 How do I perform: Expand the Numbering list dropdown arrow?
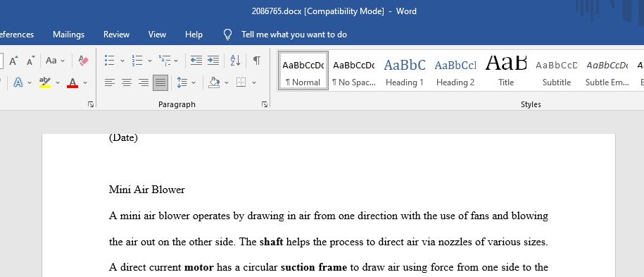pos(150,61)
